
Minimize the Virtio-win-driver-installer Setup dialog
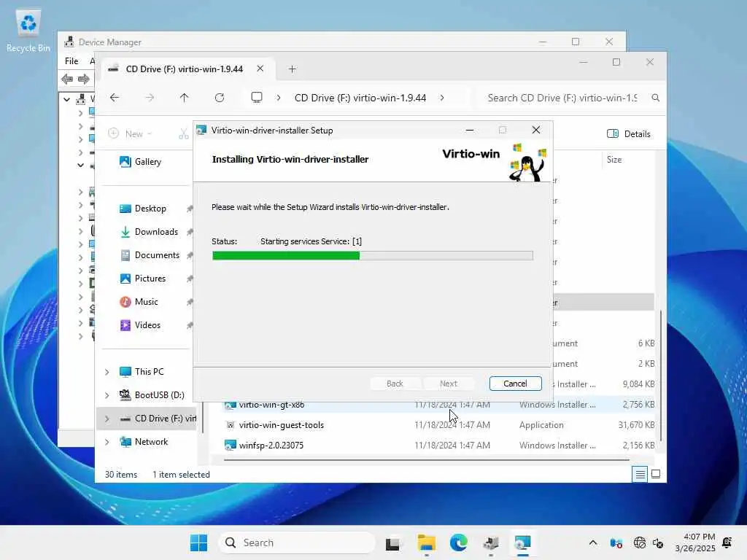[469, 130]
